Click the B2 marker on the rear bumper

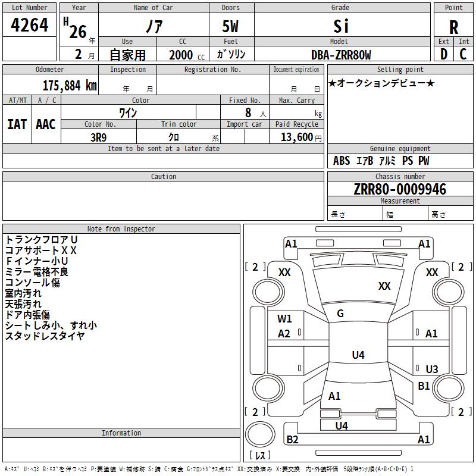coord(293,440)
